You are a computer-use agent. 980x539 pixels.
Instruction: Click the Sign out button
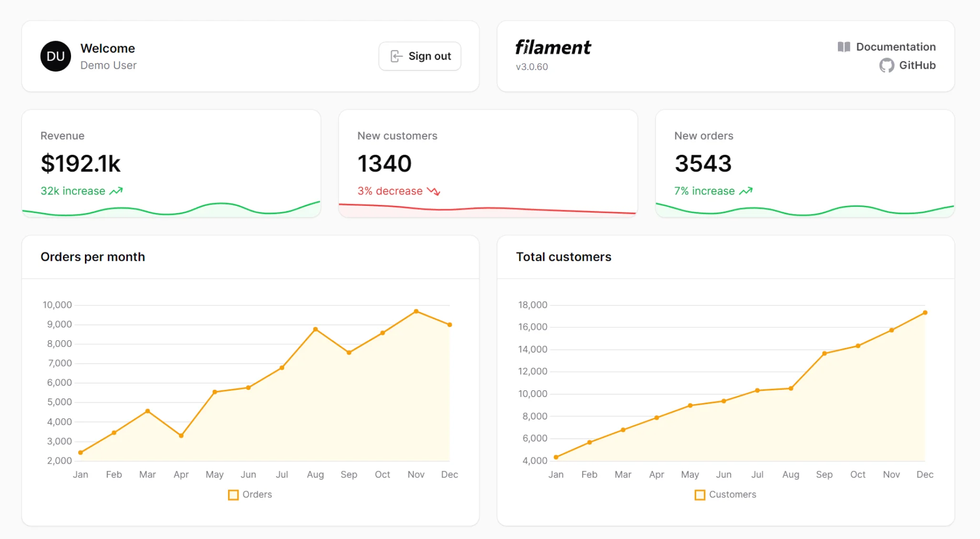pos(420,56)
